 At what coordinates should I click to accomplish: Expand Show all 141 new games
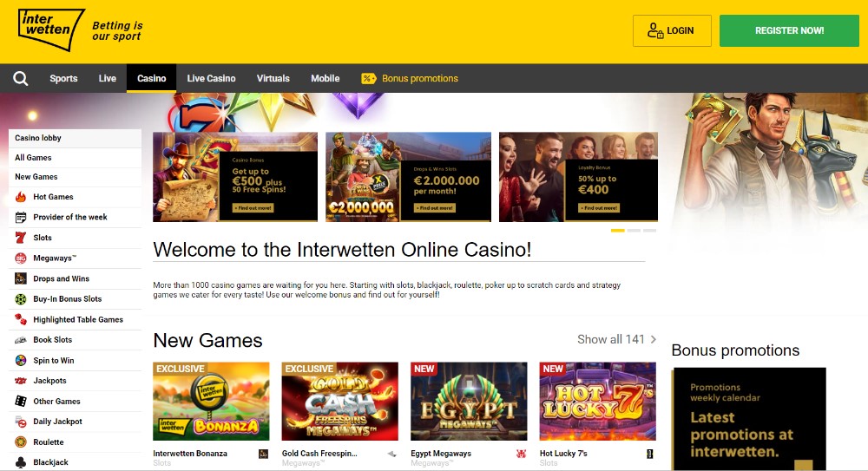(616, 339)
